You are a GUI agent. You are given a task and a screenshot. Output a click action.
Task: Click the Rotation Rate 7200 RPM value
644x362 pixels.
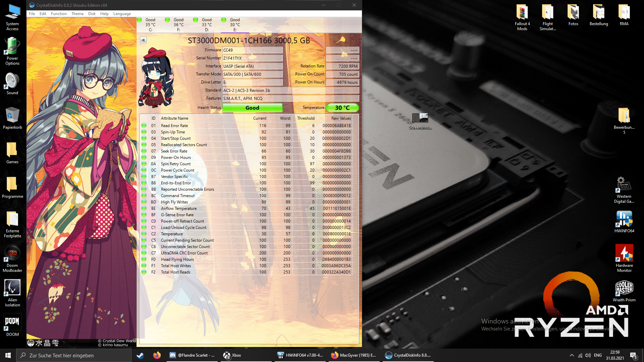click(x=342, y=66)
